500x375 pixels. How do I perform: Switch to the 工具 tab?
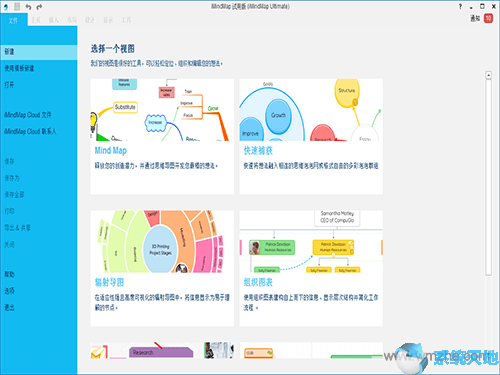(126, 20)
